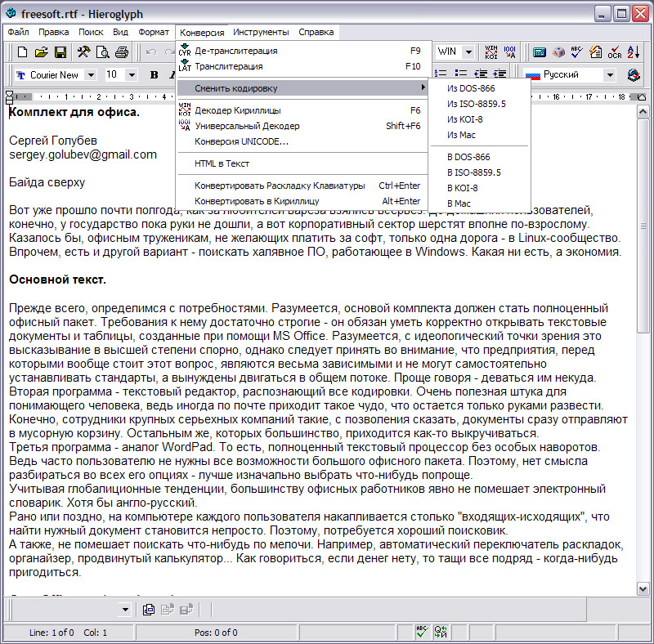Toggle spell check icon in status bar
This screenshot has height=644, width=654.
[x=422, y=632]
